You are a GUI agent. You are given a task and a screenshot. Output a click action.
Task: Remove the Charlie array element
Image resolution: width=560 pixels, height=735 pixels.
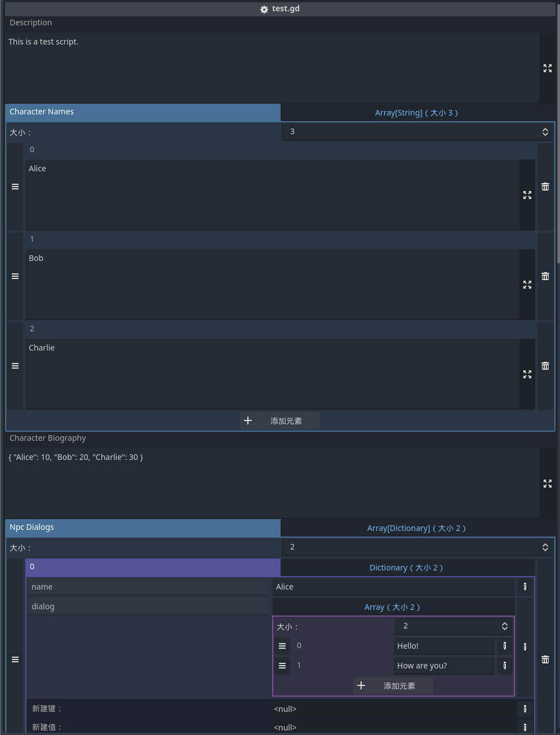point(545,366)
